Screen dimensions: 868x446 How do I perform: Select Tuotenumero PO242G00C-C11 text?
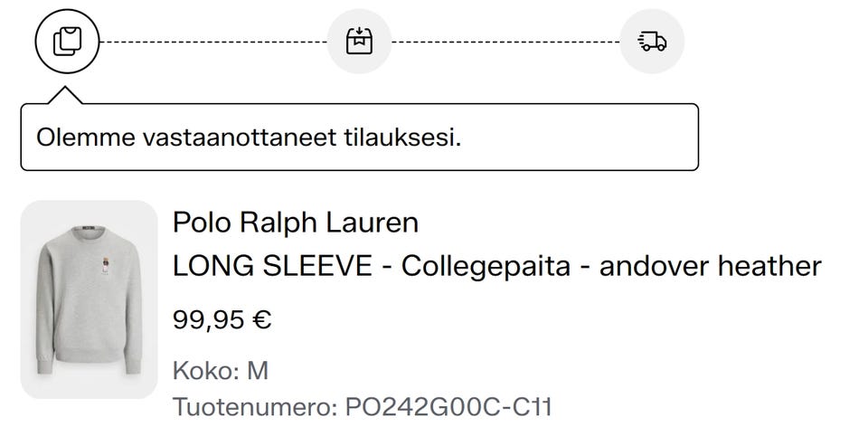[363, 407]
